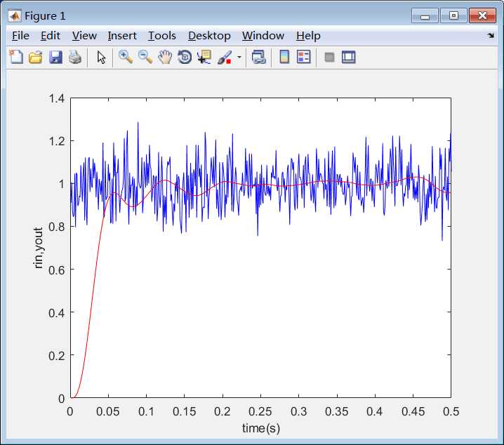The height and width of the screenshot is (445, 504).
Task: Enable the Rotate 3D tool
Action: coord(185,57)
